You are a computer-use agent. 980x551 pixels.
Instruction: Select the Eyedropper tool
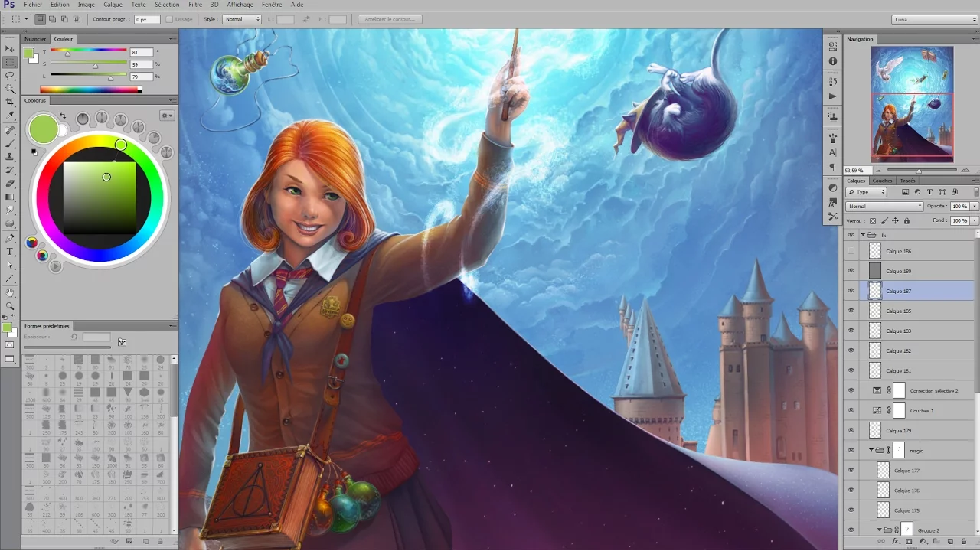(10, 116)
